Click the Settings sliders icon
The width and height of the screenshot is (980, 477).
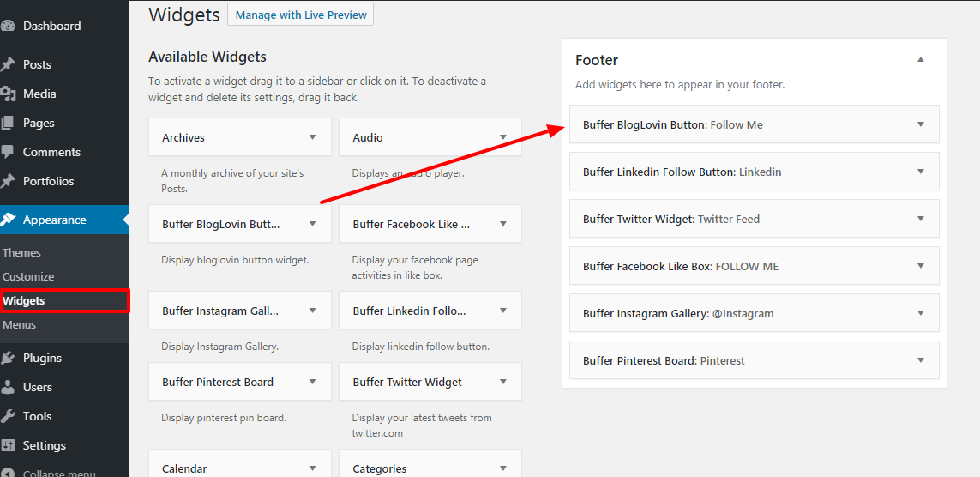click(8, 446)
